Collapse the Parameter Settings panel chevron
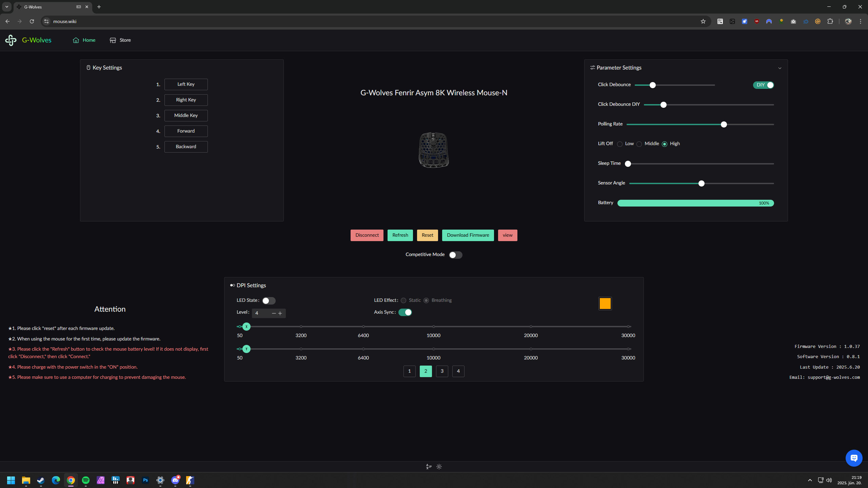868x488 pixels. 780,68
